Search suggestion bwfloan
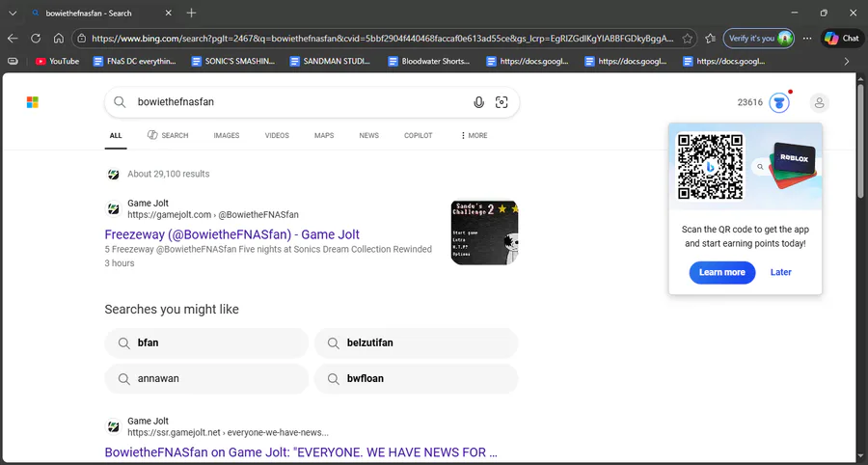Screen dimensions: 868x465 coord(416,378)
